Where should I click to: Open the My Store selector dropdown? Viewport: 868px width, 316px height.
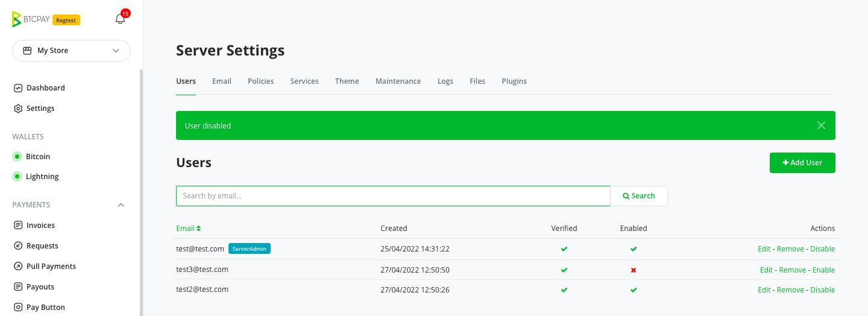[x=71, y=51]
